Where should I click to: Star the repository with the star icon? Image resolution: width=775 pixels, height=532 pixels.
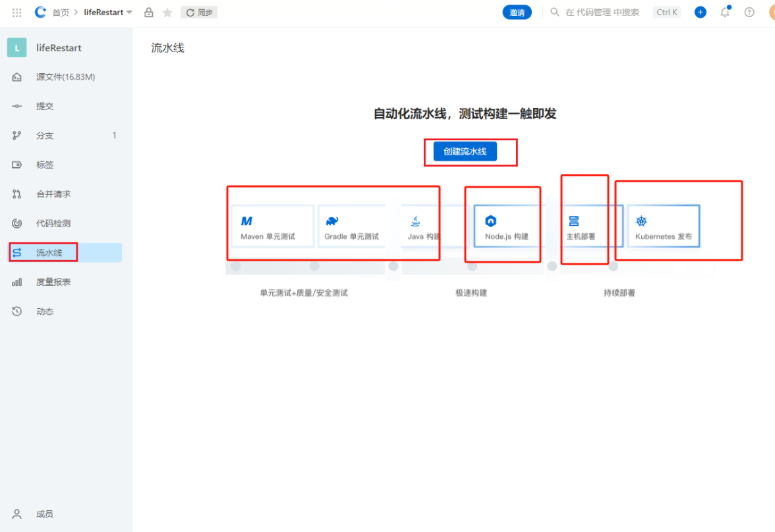click(x=167, y=13)
